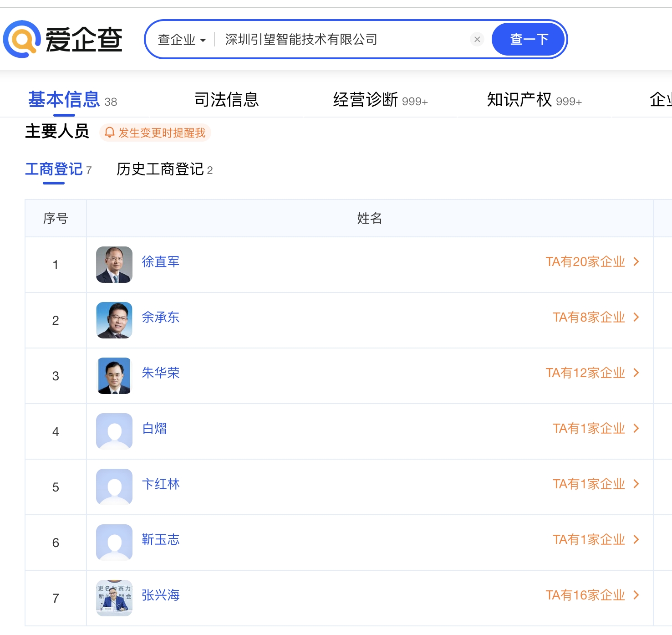Click the 查一下 search button
The image size is (672, 635).
coord(529,40)
